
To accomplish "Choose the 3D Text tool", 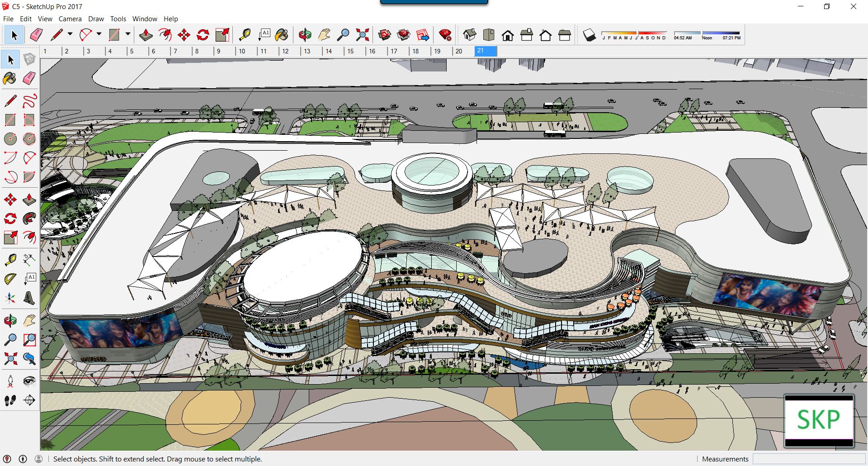I will (29, 298).
